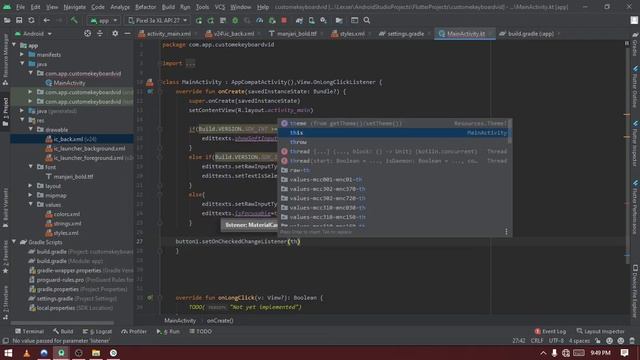Image resolution: width=640 pixels, height=360 pixels.
Task: Select ic_launcher_background.xml file
Action: click(x=85, y=148)
